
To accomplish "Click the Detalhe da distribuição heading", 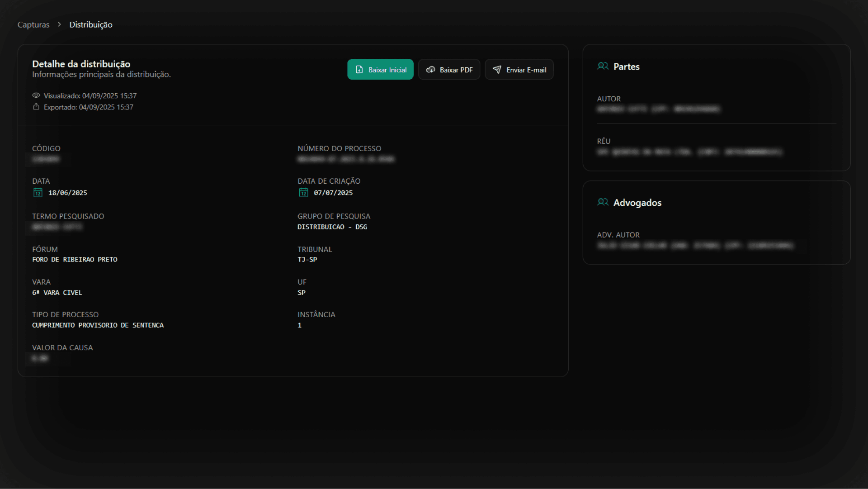I will tap(81, 64).
